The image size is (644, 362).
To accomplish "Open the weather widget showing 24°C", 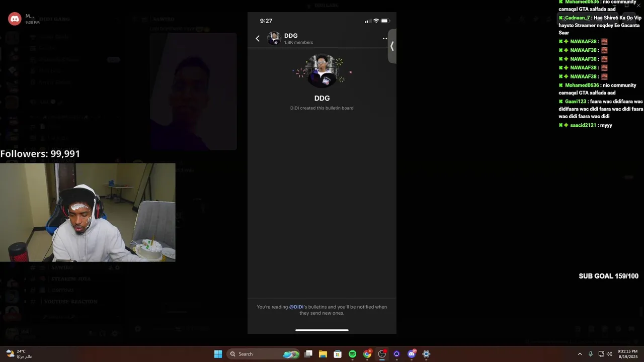I will tap(19, 354).
